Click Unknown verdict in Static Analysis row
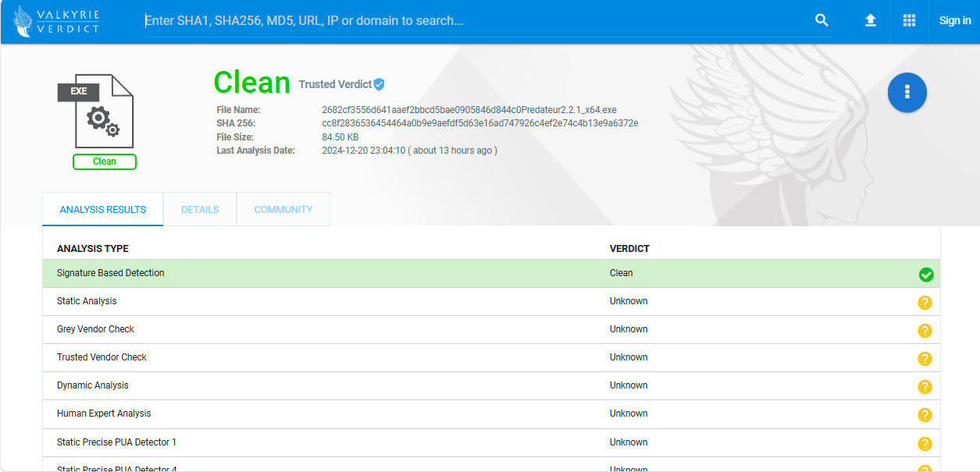The height and width of the screenshot is (472, 980). (x=629, y=301)
